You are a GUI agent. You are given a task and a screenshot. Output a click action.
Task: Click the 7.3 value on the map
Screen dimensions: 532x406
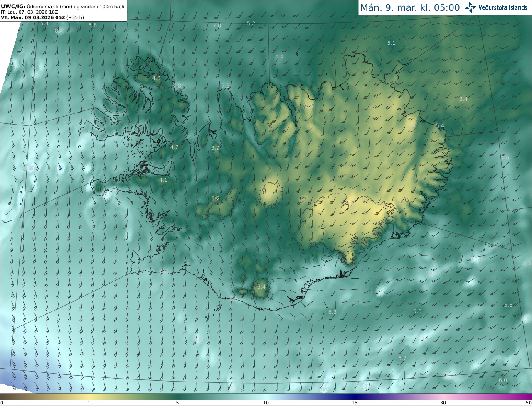[226, 86]
